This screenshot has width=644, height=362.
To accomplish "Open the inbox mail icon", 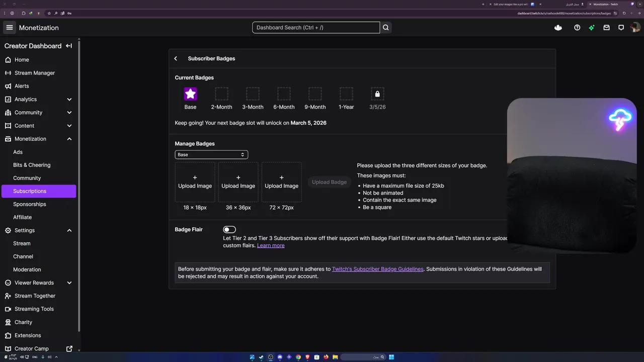I will (606, 28).
